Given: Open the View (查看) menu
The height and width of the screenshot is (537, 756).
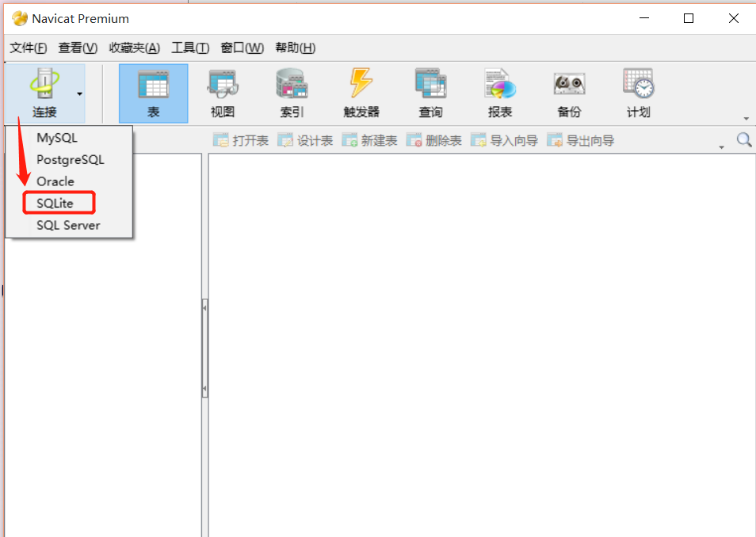Looking at the screenshot, I should coord(78,48).
